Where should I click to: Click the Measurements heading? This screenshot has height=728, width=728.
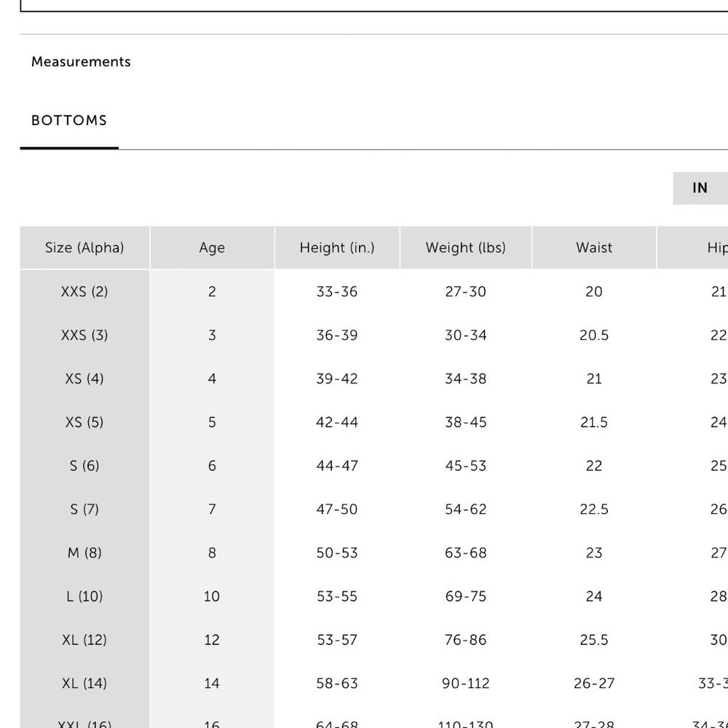pos(81,62)
